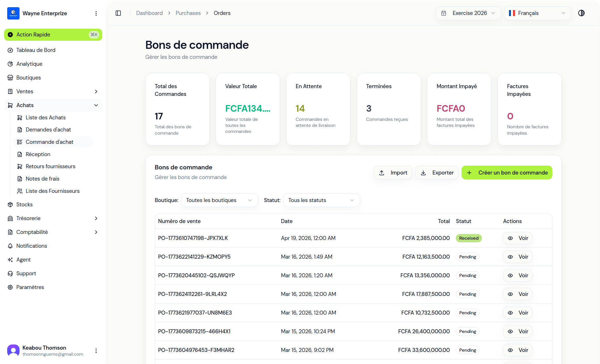
Task: Click the Wayne Enterprize logo icon
Action: 13,13
